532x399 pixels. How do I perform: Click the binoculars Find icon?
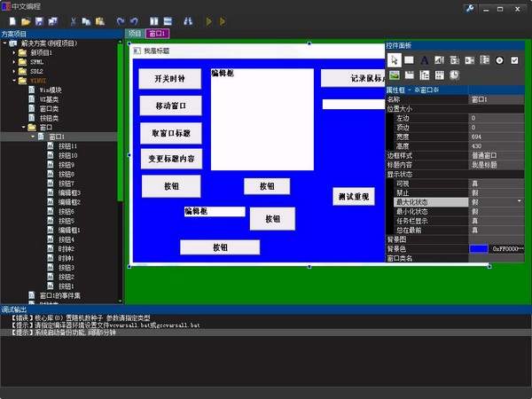coord(187,20)
